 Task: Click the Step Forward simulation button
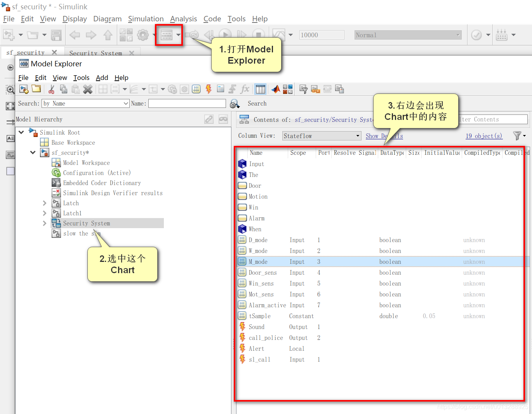coord(242,35)
